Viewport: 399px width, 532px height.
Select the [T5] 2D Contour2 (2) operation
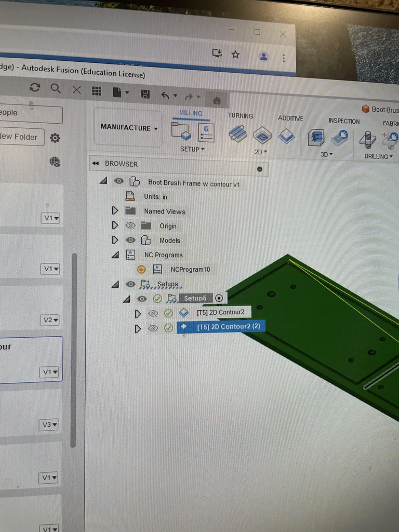coord(228,327)
